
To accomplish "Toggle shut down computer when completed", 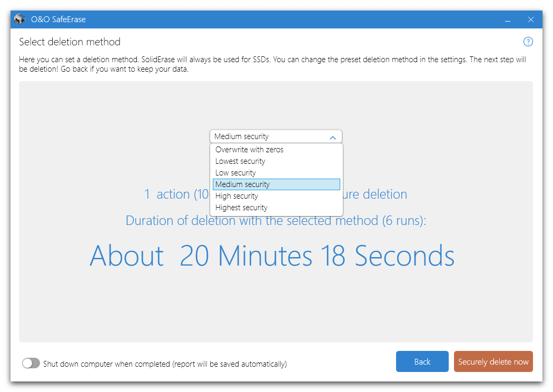I will (x=31, y=363).
